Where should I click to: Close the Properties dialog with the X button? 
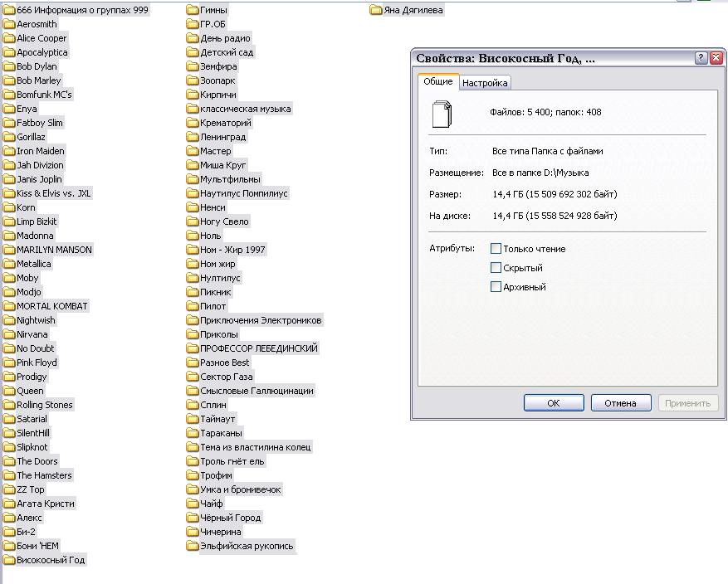716,58
